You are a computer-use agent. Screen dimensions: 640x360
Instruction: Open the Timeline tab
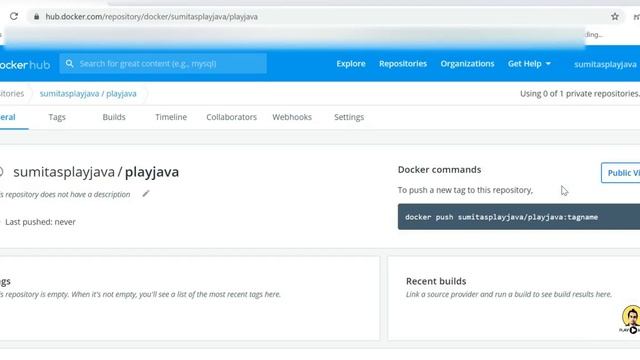[x=171, y=117]
